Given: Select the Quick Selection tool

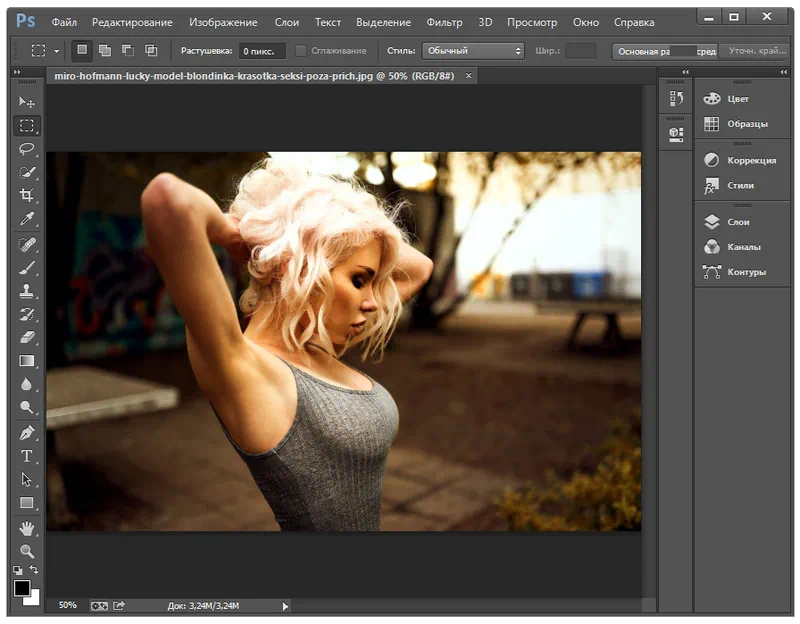Looking at the screenshot, I should 27,172.
